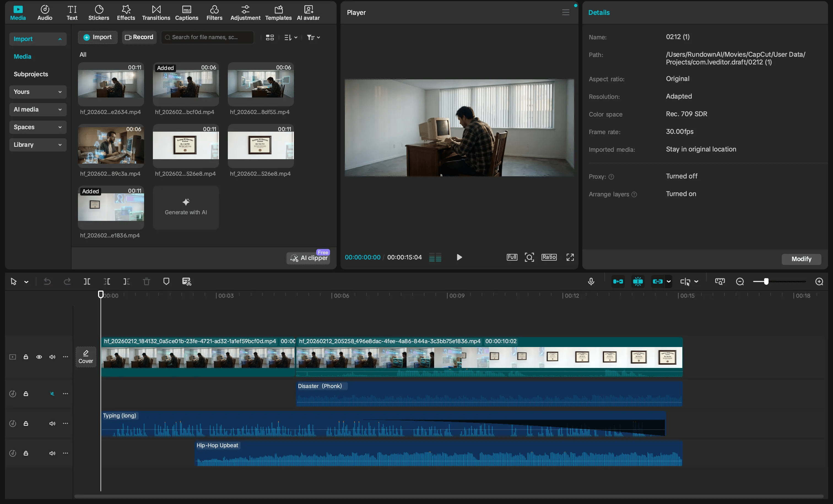Switch to the Transitions tab
Viewport: 833px width, 504px height.
pyautogui.click(x=156, y=12)
